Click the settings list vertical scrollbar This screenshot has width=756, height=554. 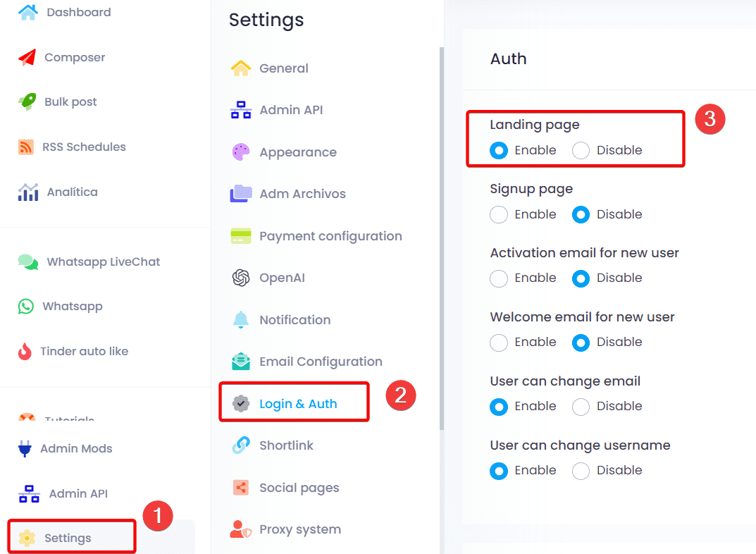coord(442,240)
